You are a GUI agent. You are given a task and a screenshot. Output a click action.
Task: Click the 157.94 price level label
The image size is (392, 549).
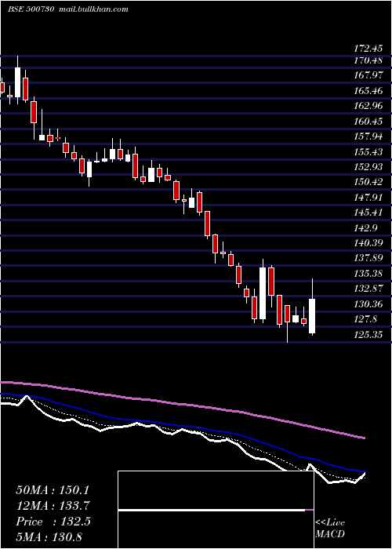(x=368, y=136)
